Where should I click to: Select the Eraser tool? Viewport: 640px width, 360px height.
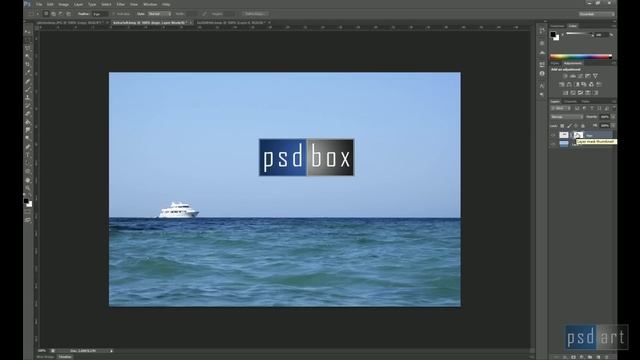coord(28,114)
